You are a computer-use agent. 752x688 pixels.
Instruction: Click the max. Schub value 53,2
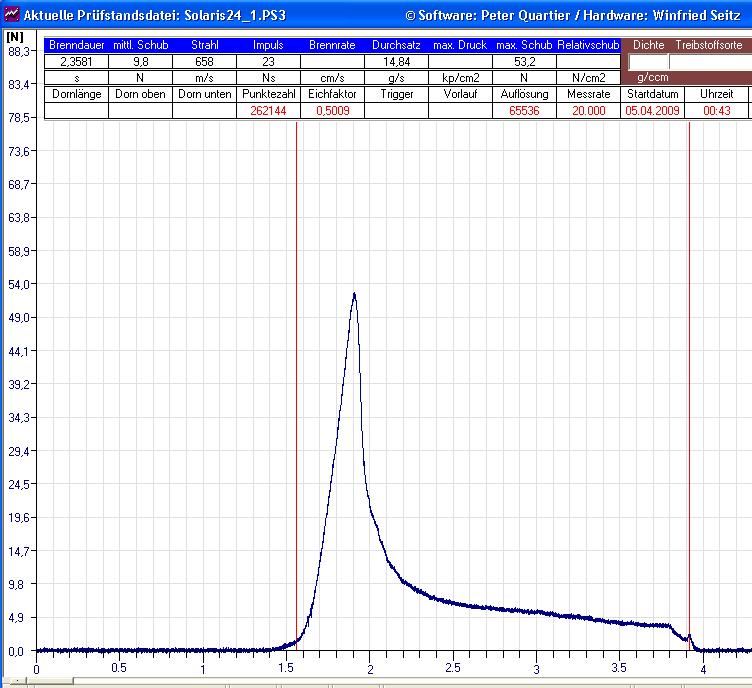tap(524, 62)
